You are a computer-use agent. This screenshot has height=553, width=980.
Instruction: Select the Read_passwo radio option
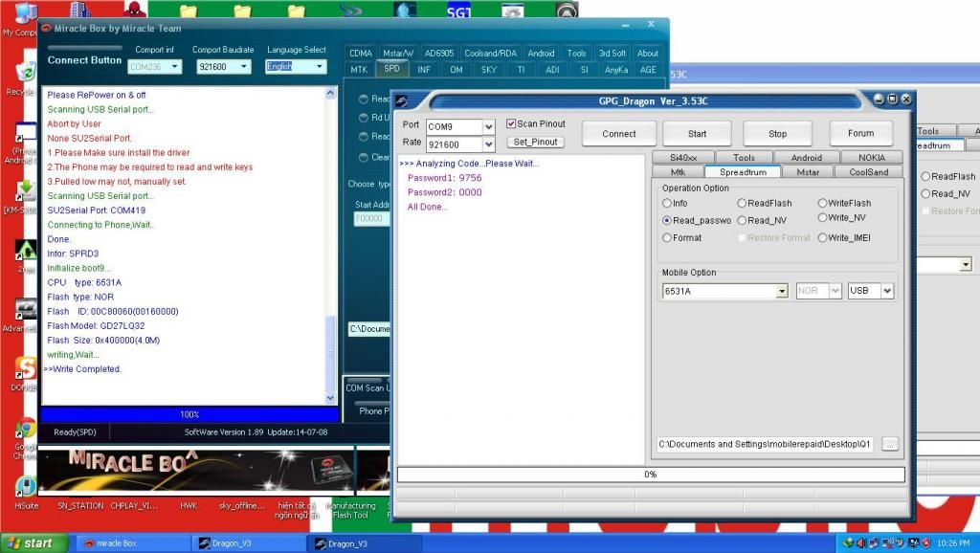667,221
